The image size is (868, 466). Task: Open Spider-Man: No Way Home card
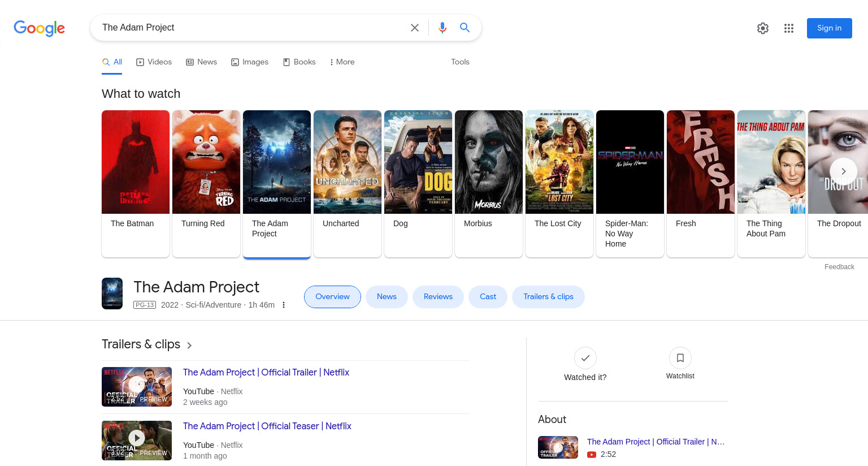[x=630, y=184]
